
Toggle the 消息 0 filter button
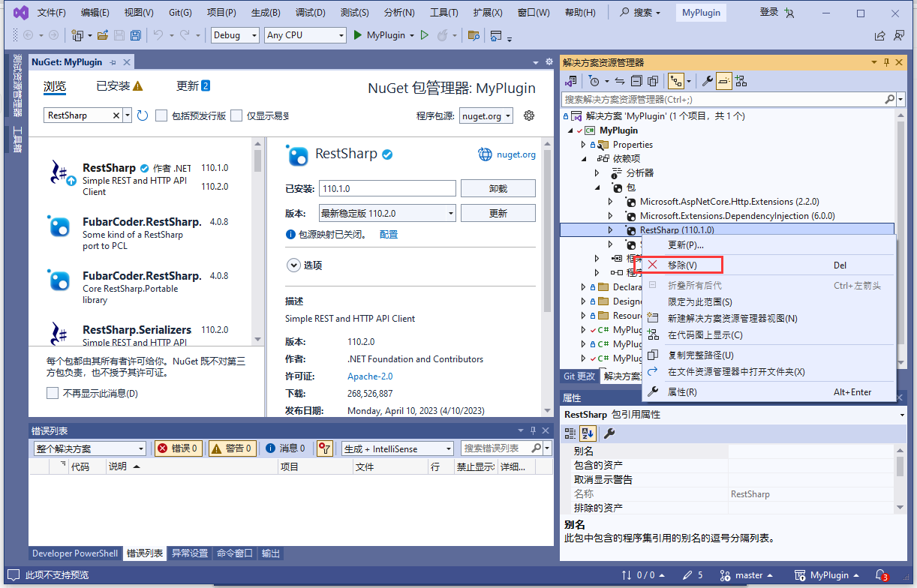coord(285,448)
